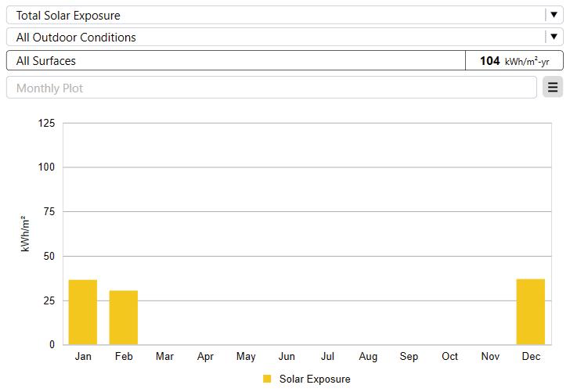Viewport: 570px width, 392px height.
Task: Click the Jan axis label
Action: pyautogui.click(x=83, y=357)
